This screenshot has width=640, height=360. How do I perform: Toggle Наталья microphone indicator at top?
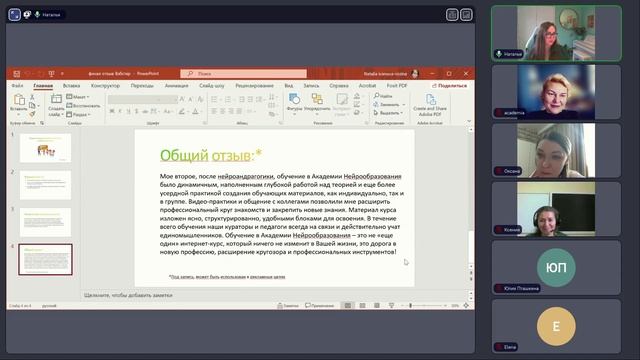(38, 15)
